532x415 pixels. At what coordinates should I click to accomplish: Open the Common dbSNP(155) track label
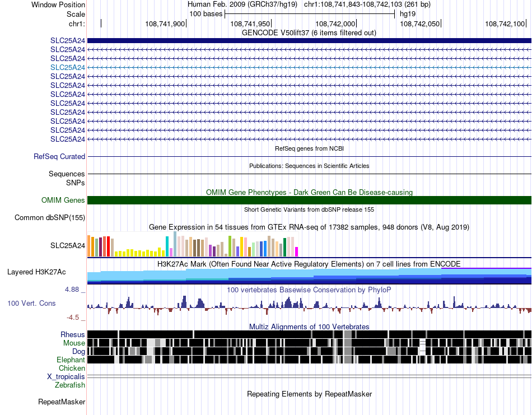(49, 217)
